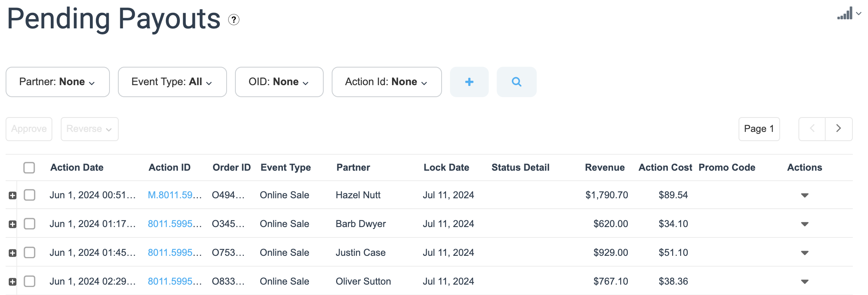Open the Pending Payouts help icon
This screenshot has width=868, height=295.
[x=234, y=20]
